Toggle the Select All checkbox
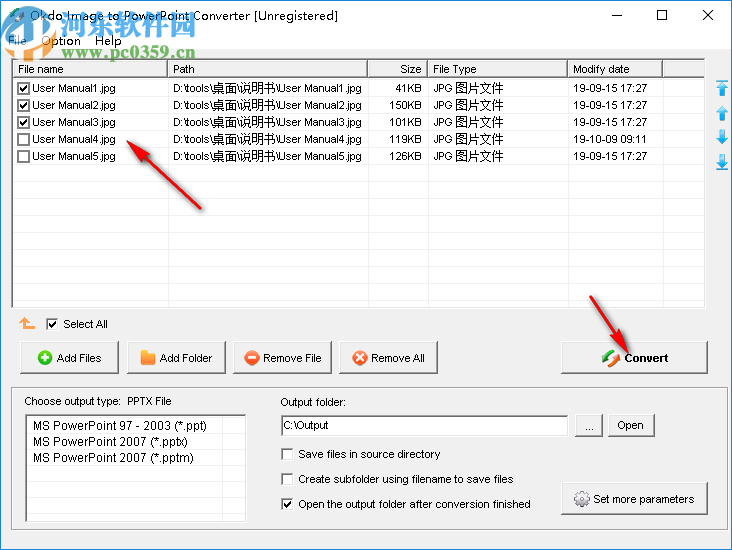 point(52,324)
